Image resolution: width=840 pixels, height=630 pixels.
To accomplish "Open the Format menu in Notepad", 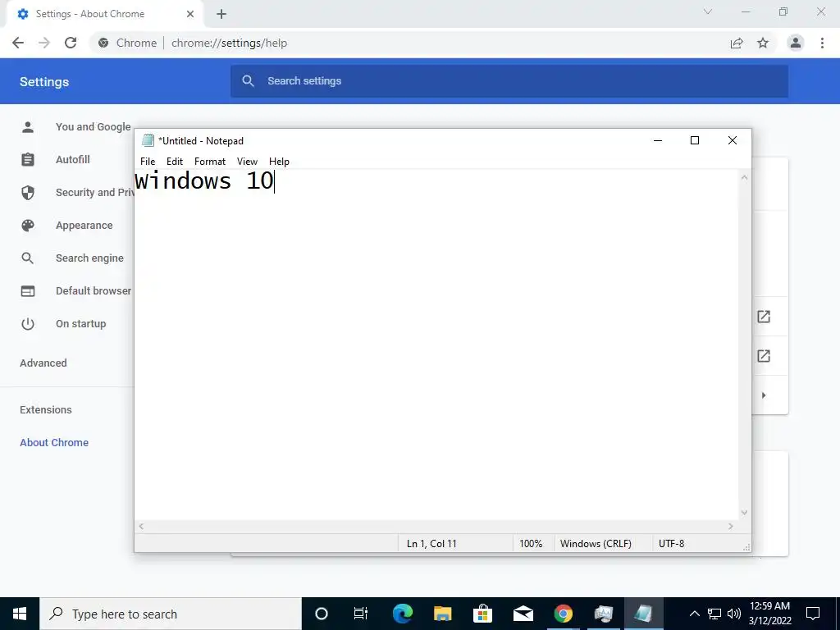I will tap(210, 162).
